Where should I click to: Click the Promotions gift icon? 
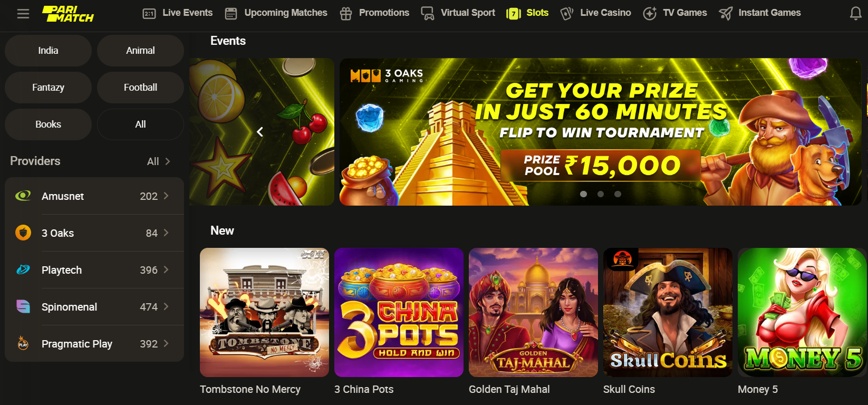click(346, 14)
